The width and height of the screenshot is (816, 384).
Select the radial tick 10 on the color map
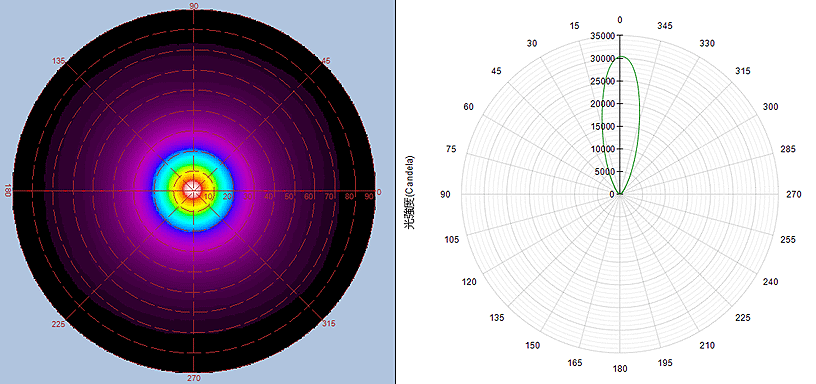pyautogui.click(x=208, y=197)
